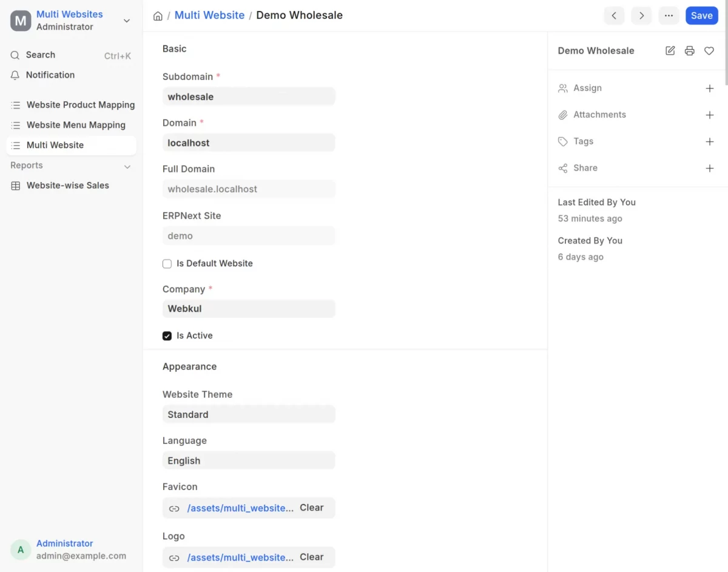This screenshot has width=728, height=572.
Task: Open the three-dots more options menu
Action: point(669,16)
